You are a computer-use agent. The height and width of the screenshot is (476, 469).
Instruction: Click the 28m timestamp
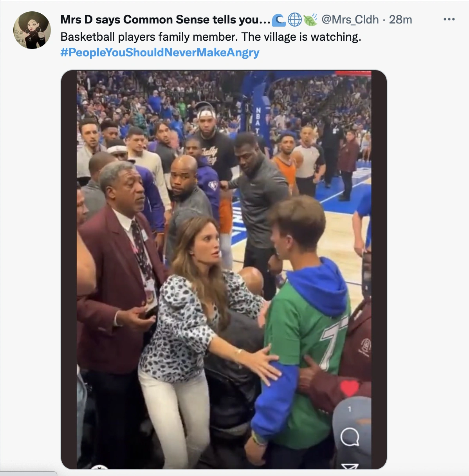pyautogui.click(x=400, y=20)
